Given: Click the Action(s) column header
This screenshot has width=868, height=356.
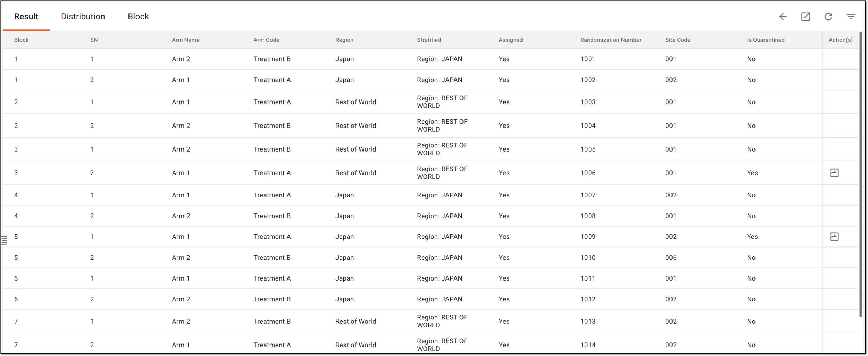Looking at the screenshot, I should (x=840, y=40).
